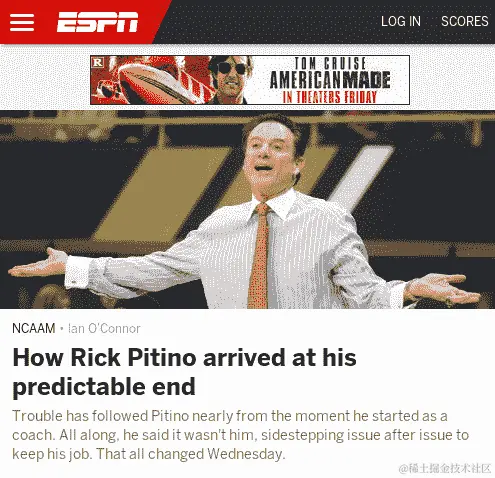Image resolution: width=495 pixels, height=478 pixels.
Task: Select the NCAAM category link
Action: tap(34, 329)
